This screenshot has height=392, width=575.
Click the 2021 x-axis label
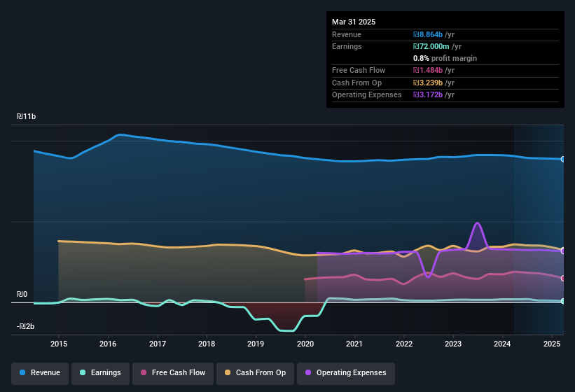point(354,344)
